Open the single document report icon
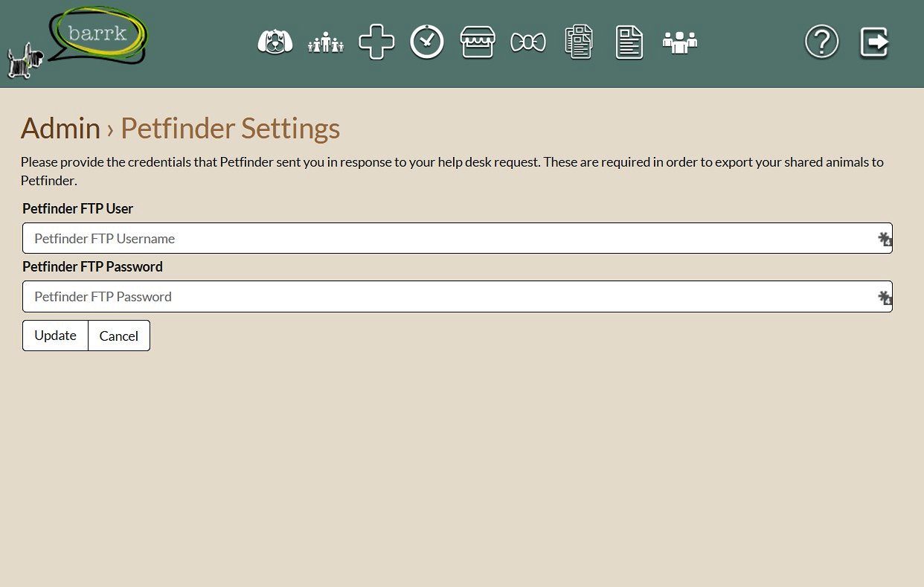Screen dimensions: 924x587 pos(629,42)
